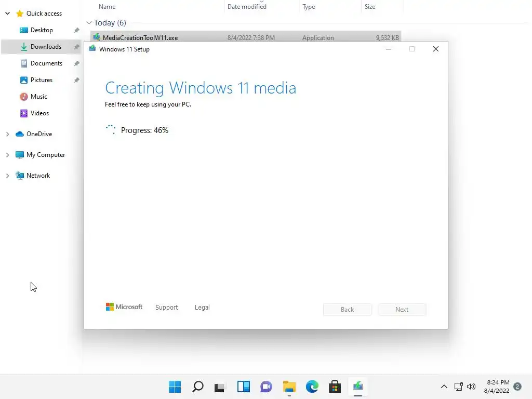Viewport: 532px width, 399px height.
Task: Open the Windows Start menu
Action: 175,387
